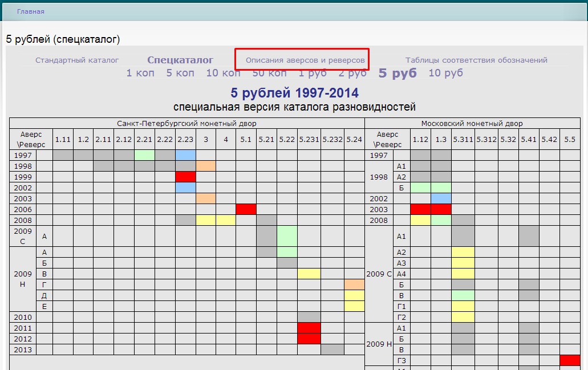Open Описания аверсов и реверсов
588x370 pixels.
pos(305,60)
